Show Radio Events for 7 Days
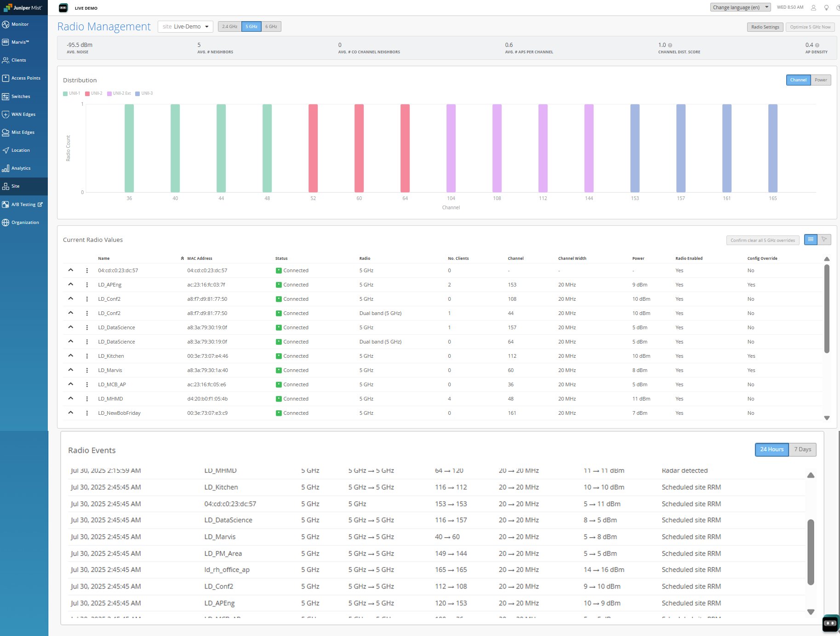Viewport: 840px width, 636px height. pos(802,449)
